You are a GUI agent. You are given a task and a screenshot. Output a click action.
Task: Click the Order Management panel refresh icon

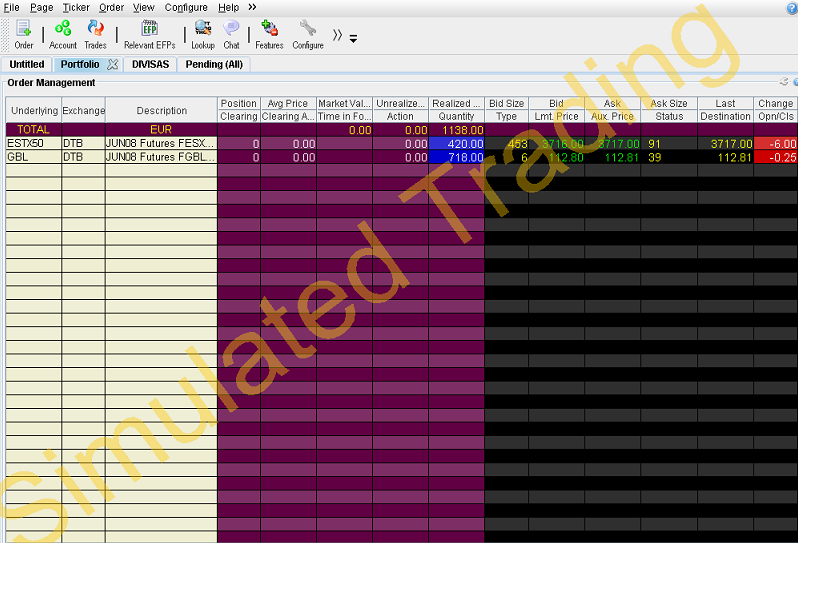point(784,82)
